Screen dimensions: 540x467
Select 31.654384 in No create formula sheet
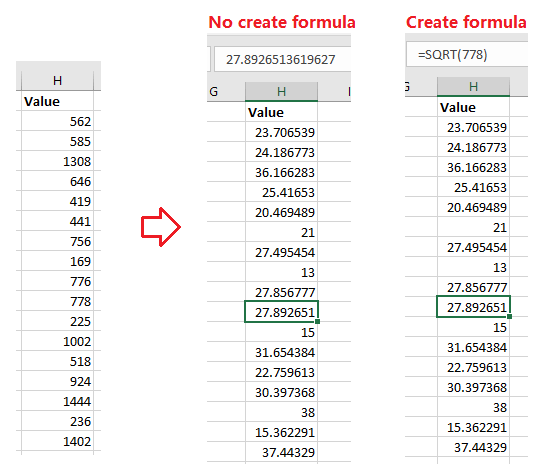tap(281, 352)
